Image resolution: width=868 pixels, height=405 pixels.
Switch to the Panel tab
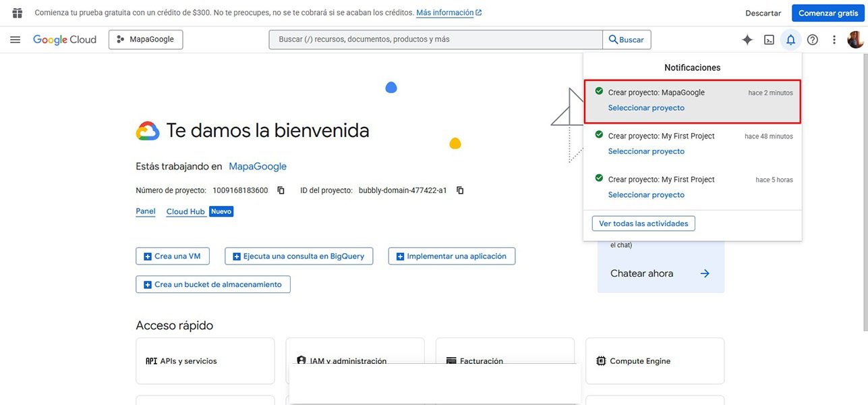145,209
